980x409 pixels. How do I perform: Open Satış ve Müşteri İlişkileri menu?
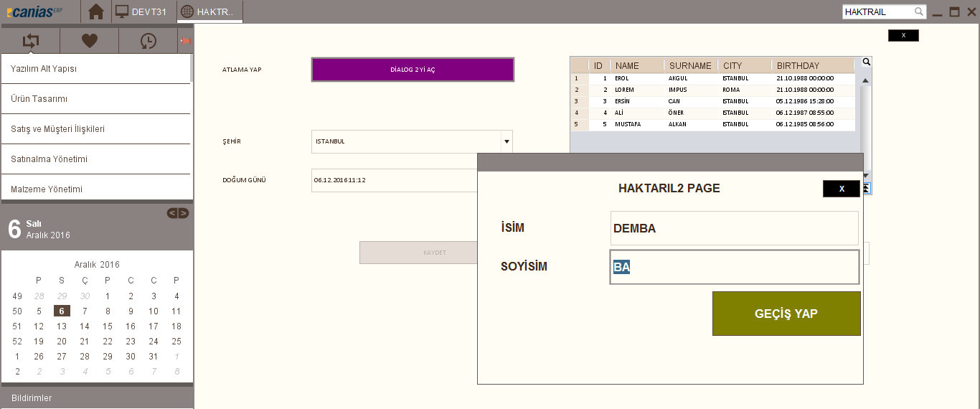click(x=58, y=129)
